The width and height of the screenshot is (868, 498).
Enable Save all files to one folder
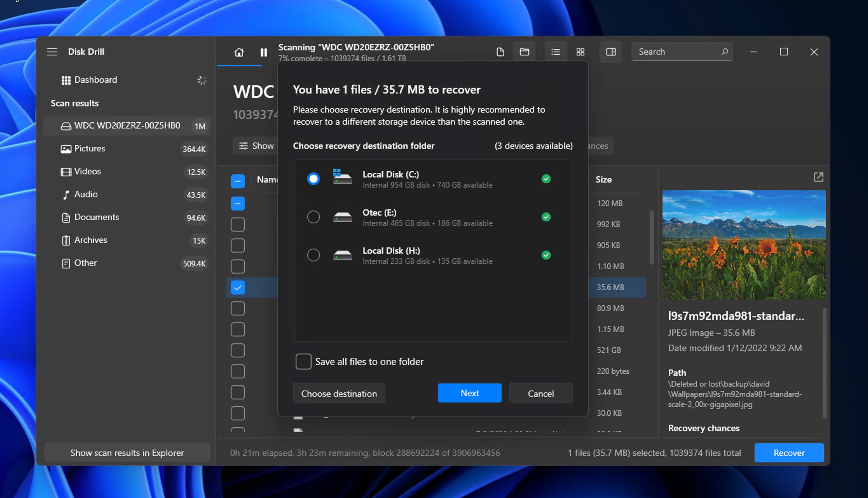click(x=303, y=362)
